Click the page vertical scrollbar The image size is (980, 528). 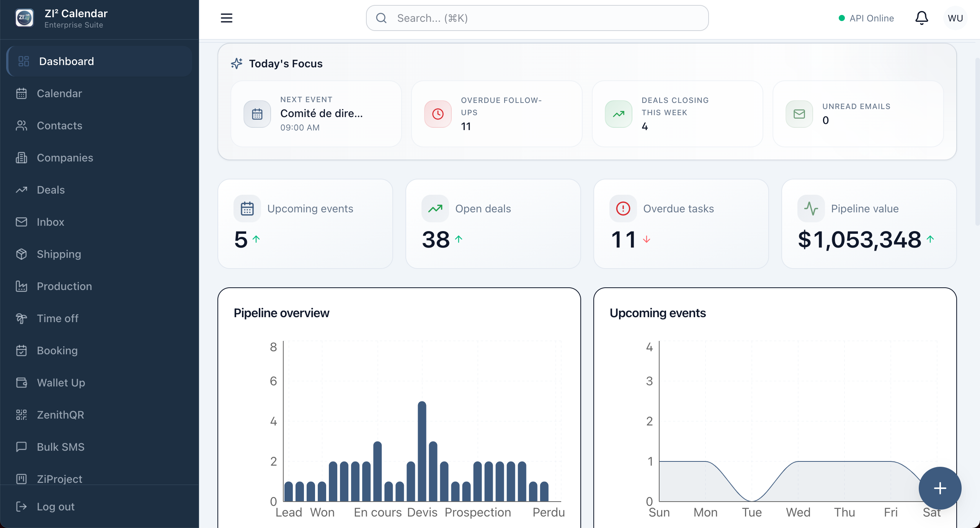(977, 142)
